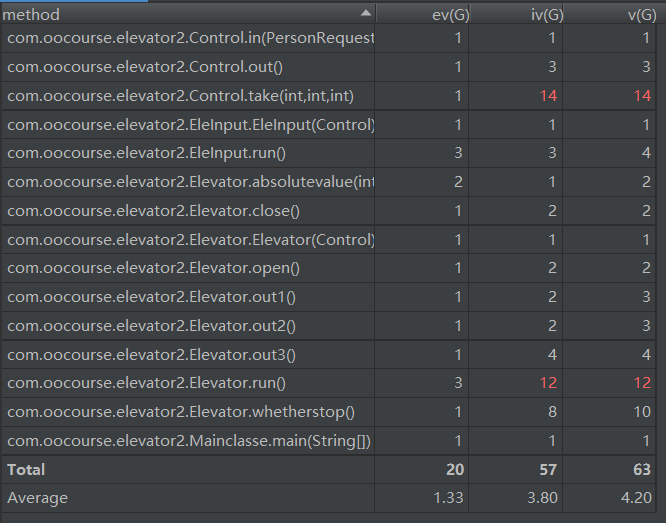The height and width of the screenshot is (523, 666).
Task: Select the EleInput.EleInput(Control) constructor row
Action: [190, 125]
